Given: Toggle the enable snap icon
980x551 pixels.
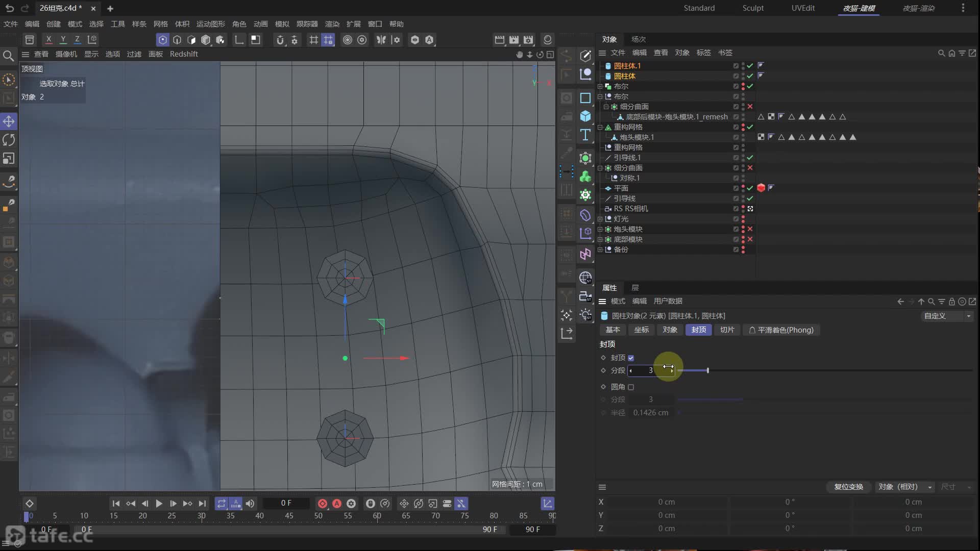Looking at the screenshot, I should 280,40.
